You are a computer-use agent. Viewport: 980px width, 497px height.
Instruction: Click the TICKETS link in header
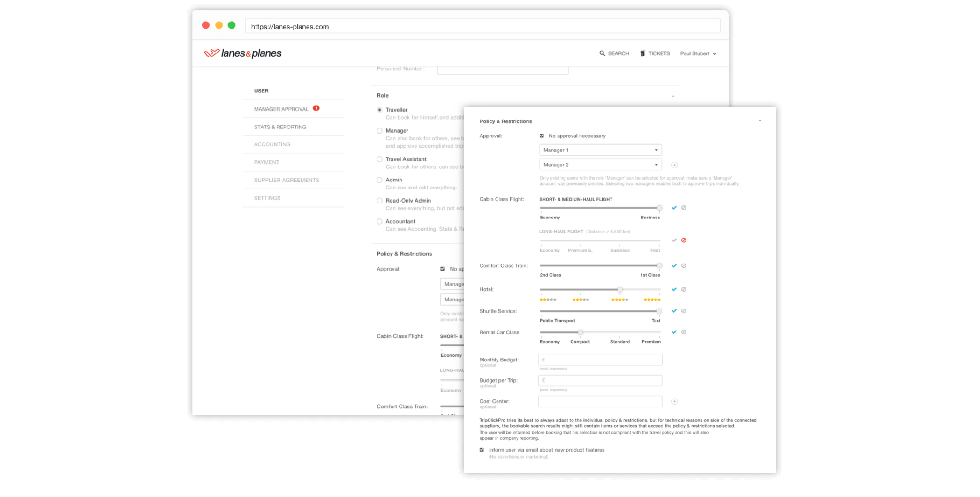coord(659,53)
